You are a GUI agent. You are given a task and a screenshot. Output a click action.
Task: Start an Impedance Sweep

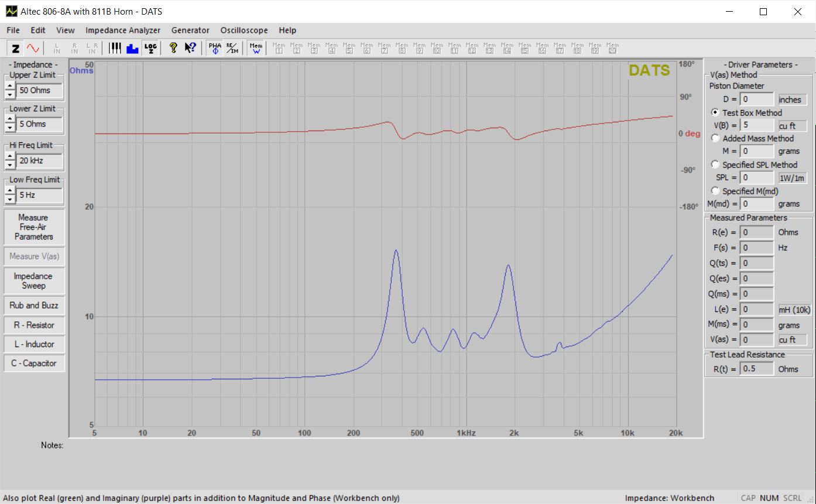pos(33,281)
